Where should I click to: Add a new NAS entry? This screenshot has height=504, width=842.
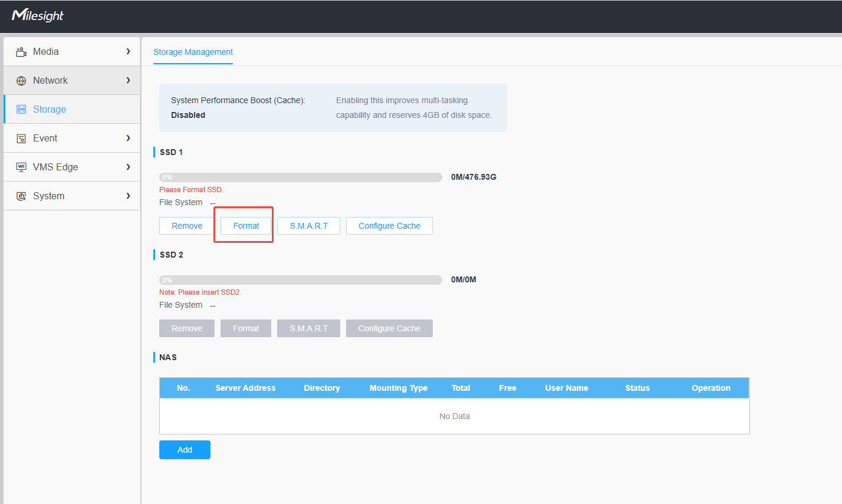coord(185,450)
